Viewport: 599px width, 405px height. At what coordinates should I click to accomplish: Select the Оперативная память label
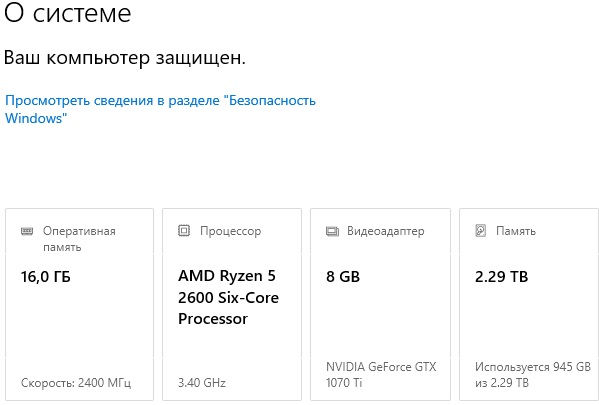pos(79,239)
